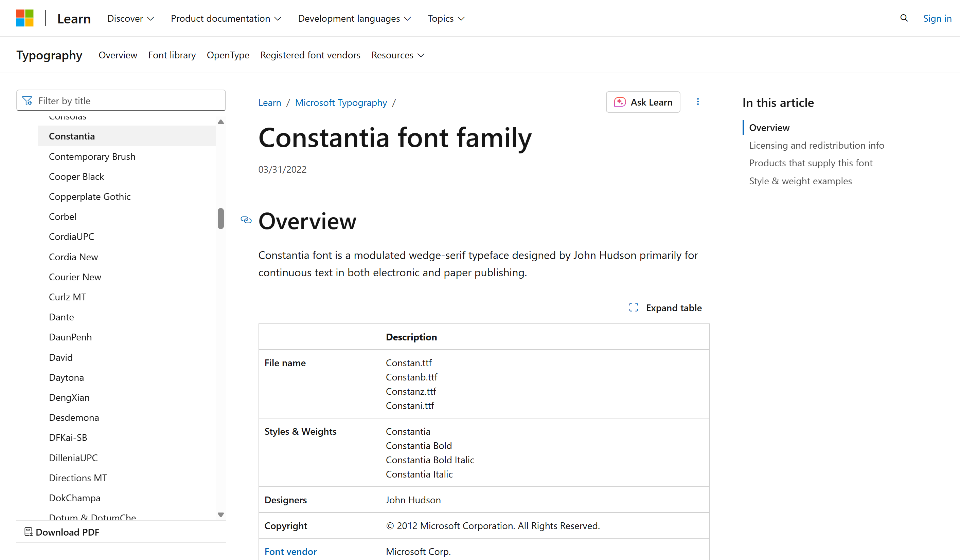This screenshot has width=960, height=560.
Task: Open the Resources dropdown
Action: pos(397,55)
